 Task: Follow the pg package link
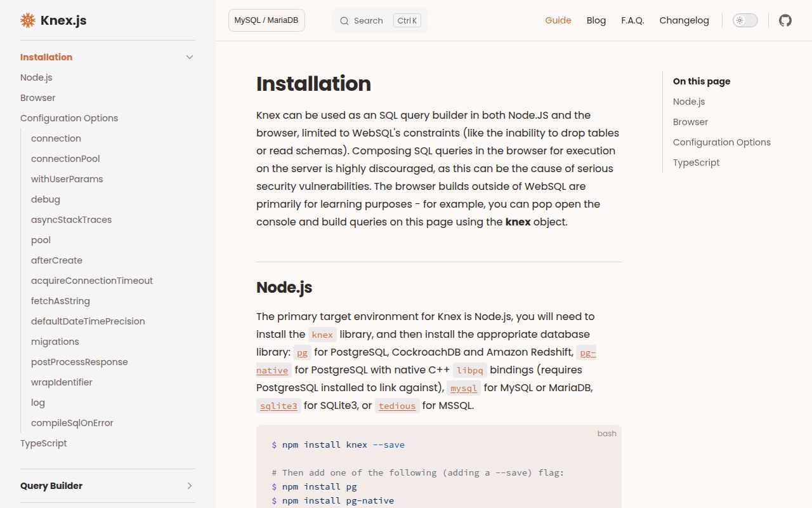302,352
